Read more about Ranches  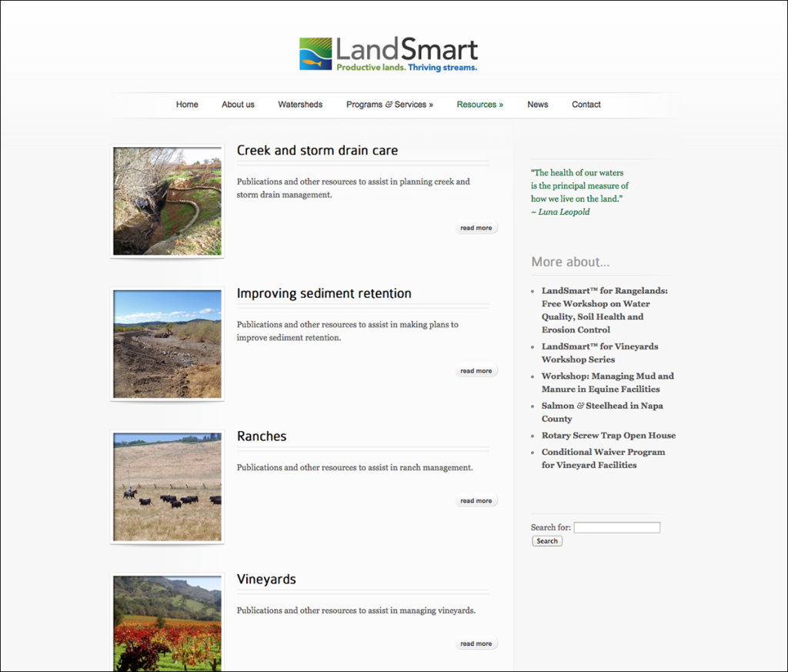pyautogui.click(x=476, y=500)
